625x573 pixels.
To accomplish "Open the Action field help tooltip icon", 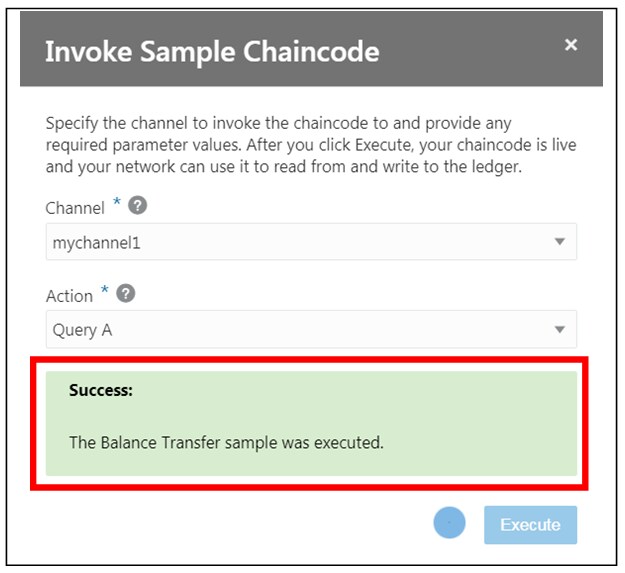I will (126, 294).
